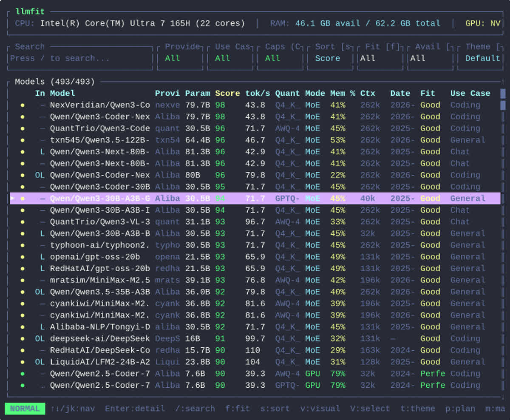Click the f:fit hint in status bar
The height and width of the screenshot is (420, 510).
(x=238, y=409)
